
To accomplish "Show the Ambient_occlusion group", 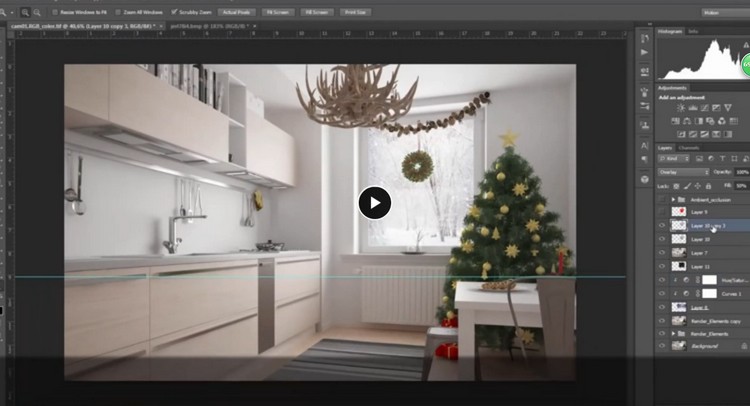I will pos(662,199).
